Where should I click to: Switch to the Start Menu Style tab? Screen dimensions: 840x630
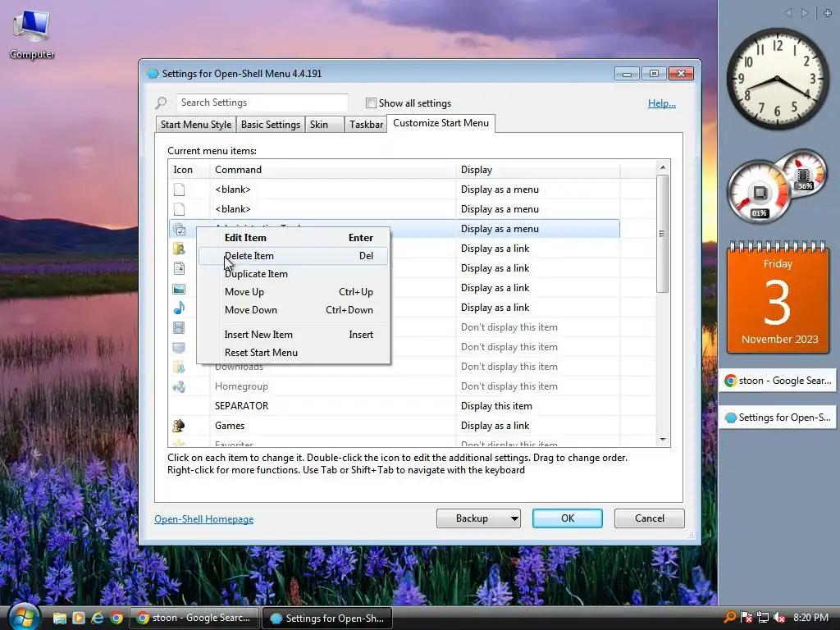click(196, 125)
